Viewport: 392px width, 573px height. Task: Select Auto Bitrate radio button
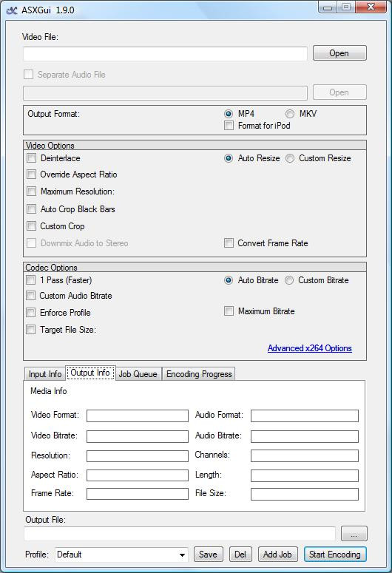click(229, 280)
